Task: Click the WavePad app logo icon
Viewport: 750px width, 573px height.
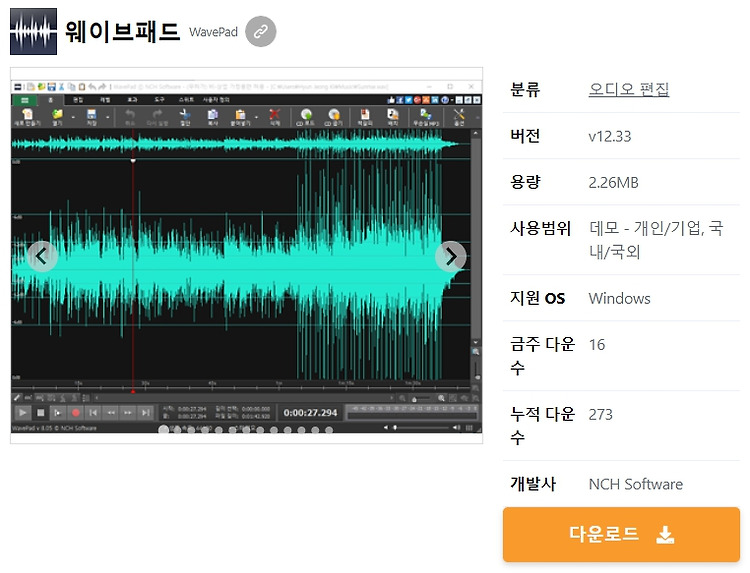Action: [33, 32]
